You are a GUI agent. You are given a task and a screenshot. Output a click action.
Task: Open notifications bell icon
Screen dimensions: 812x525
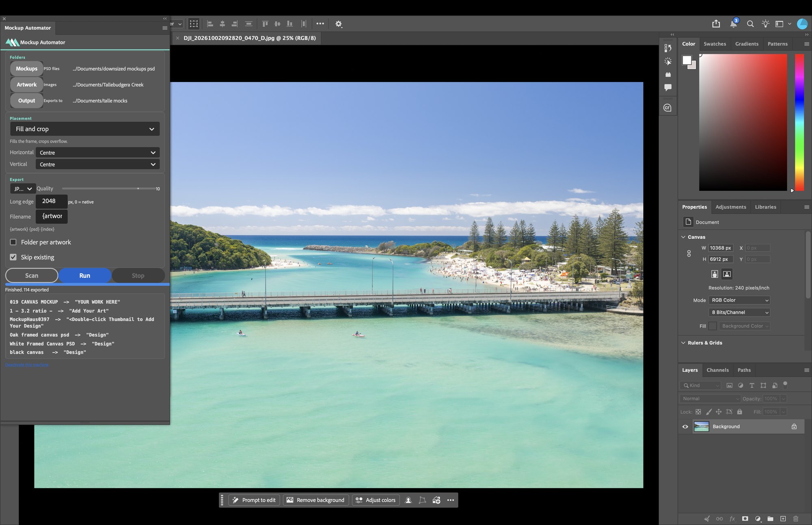tap(734, 24)
